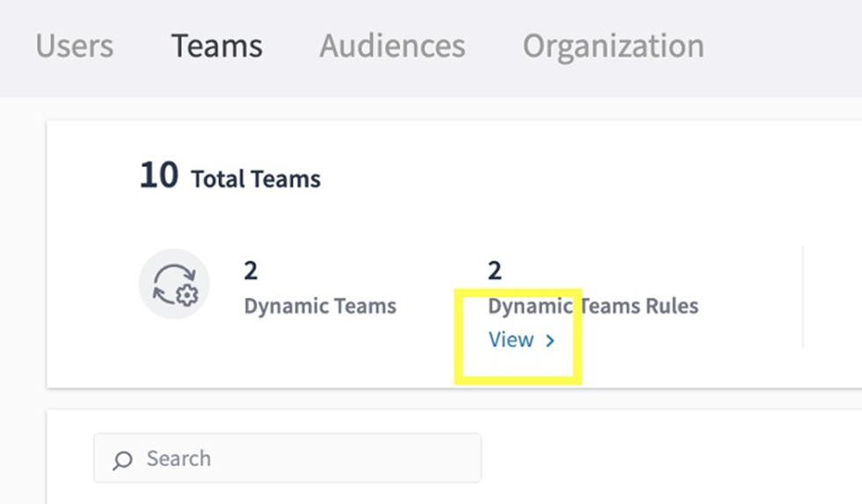
Task: Open the Users tab
Action: (75, 46)
